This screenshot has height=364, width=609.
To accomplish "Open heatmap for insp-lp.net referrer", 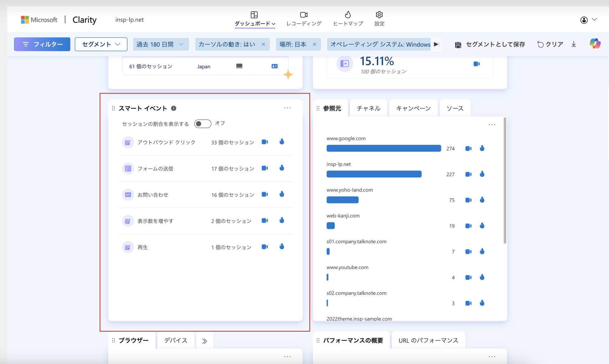I will pyautogui.click(x=482, y=174).
